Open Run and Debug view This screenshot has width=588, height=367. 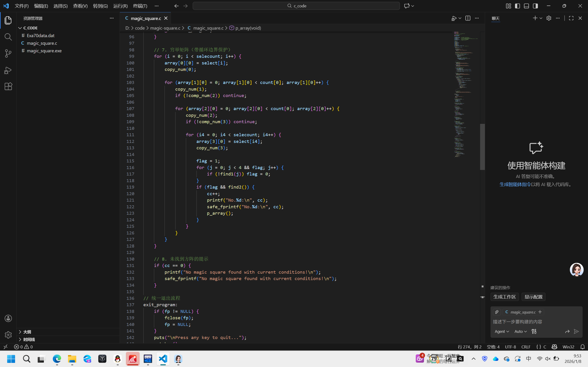(x=8, y=70)
